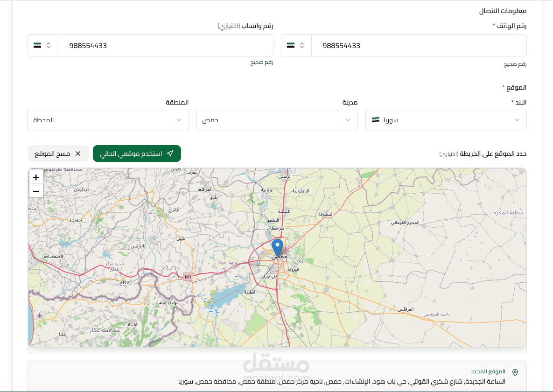Click the رقم الهاتف input with 988554433
Viewport: 553px width, 392px height.
pos(419,45)
